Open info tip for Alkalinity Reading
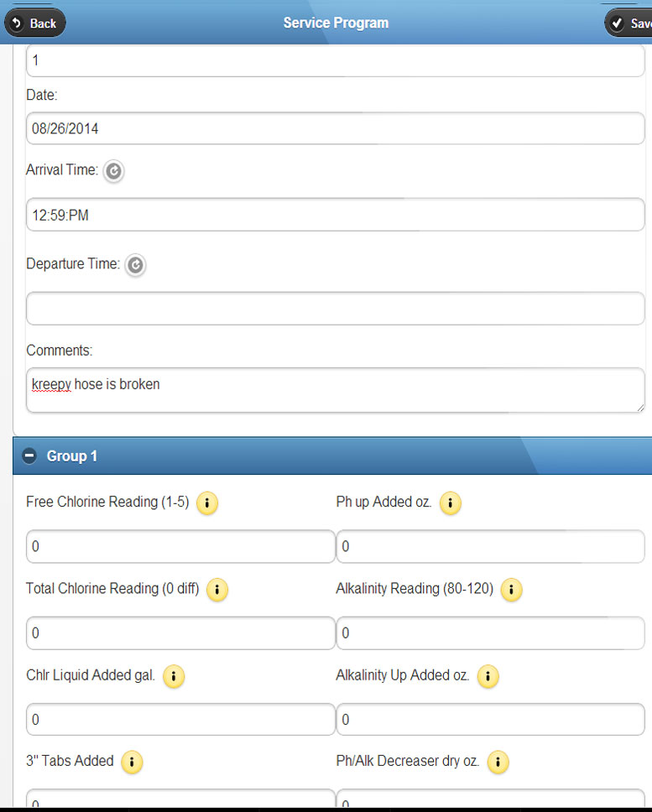Viewport: 652px width, 812px height. [511, 590]
